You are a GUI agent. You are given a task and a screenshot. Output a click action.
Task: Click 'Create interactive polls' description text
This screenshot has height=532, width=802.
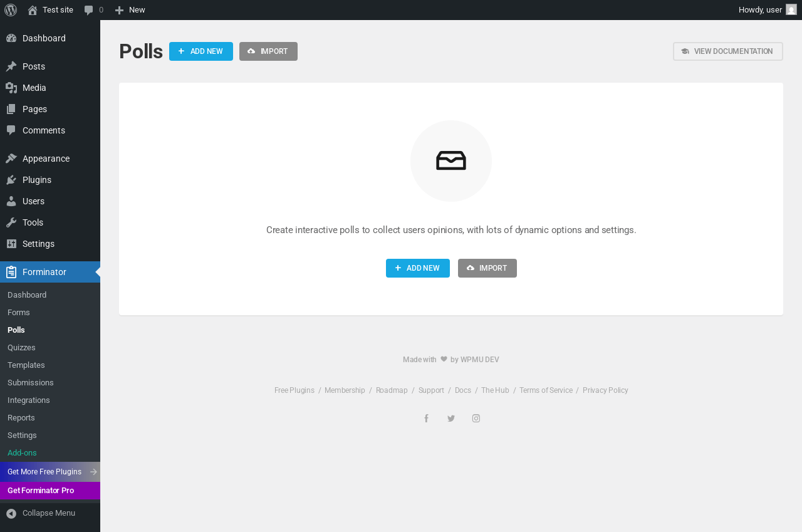[x=451, y=230]
